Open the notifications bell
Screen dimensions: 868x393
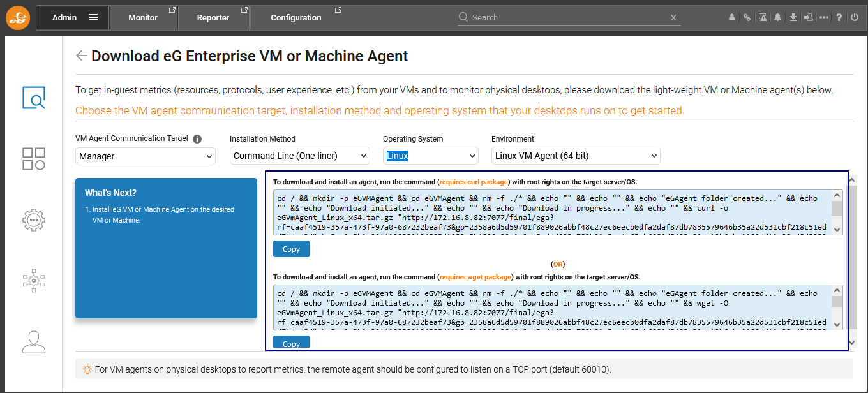777,18
